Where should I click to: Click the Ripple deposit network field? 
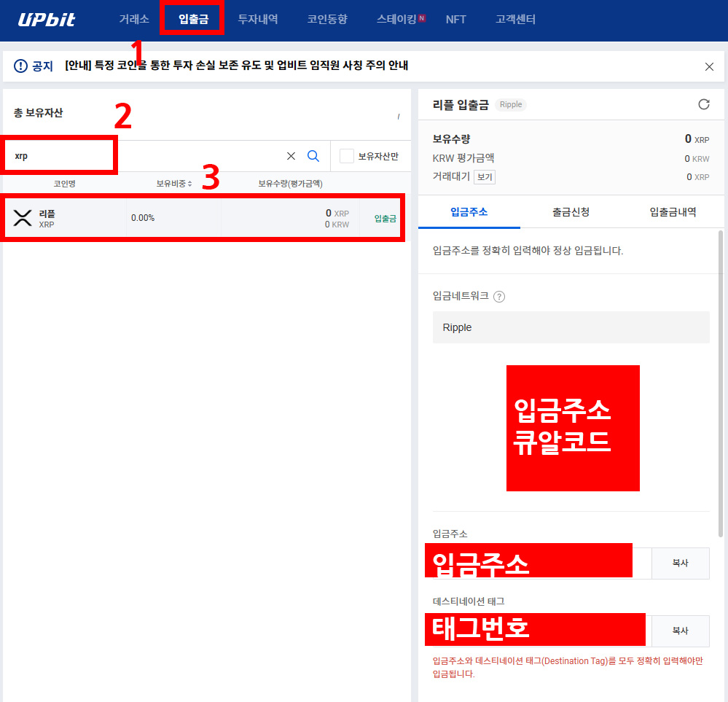click(x=571, y=327)
